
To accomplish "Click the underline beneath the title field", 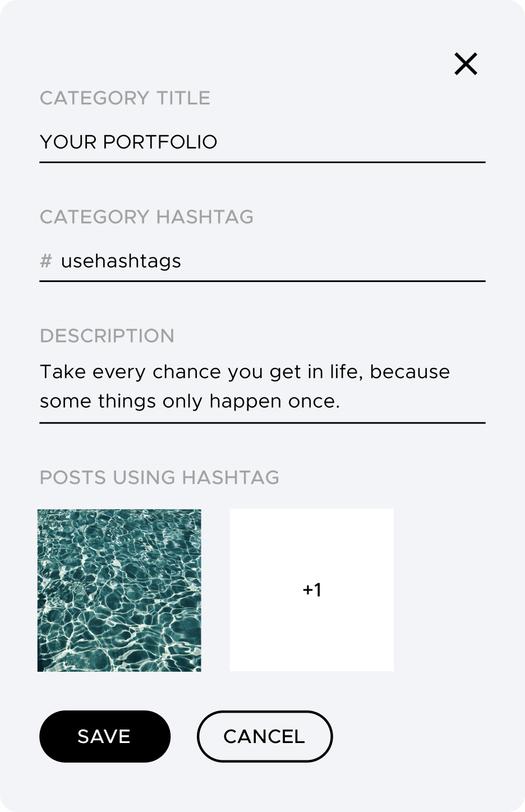I will 262,162.
